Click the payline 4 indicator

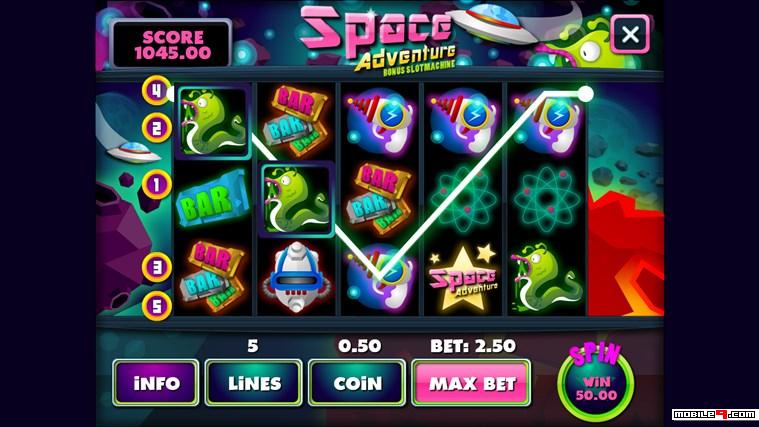coord(156,91)
